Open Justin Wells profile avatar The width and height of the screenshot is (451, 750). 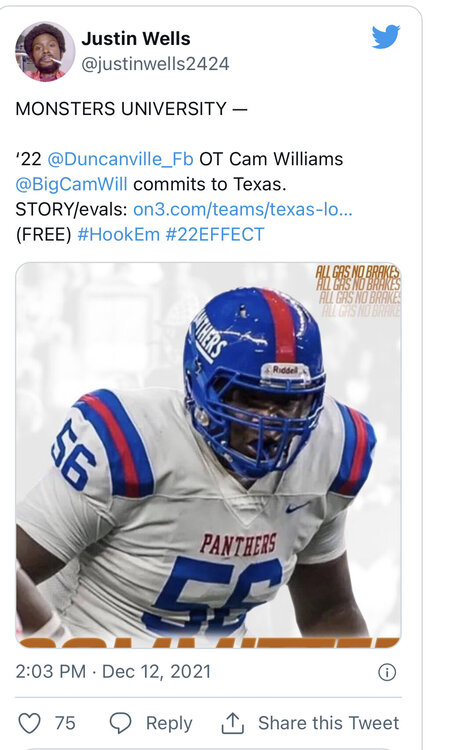click(45, 51)
